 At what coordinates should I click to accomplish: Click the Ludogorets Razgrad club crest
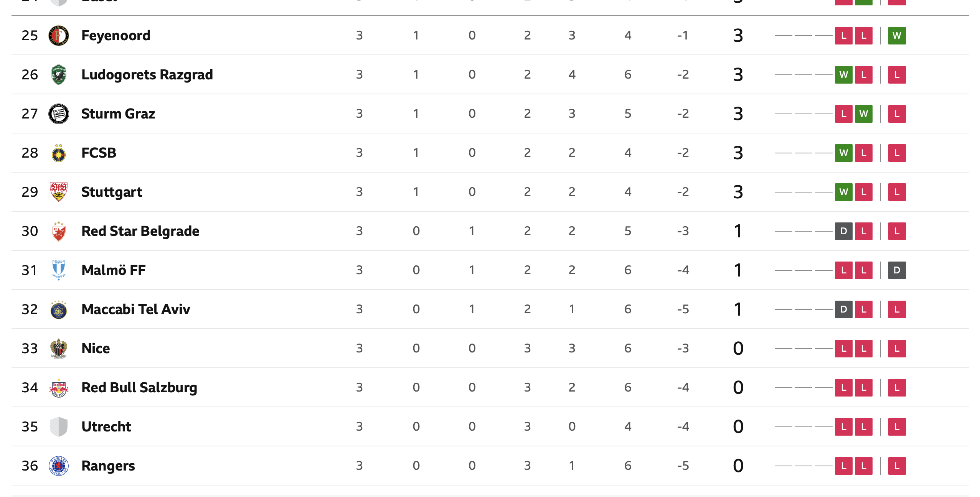point(58,75)
